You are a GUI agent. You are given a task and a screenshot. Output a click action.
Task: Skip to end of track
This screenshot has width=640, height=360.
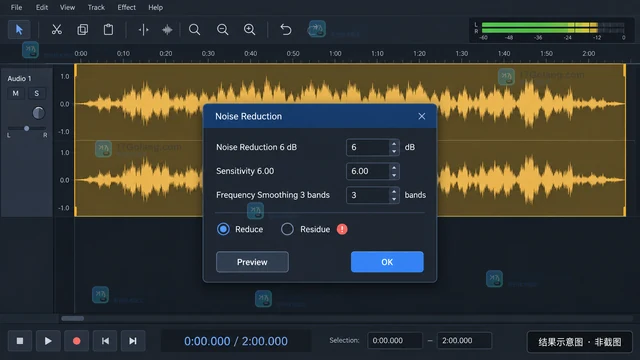(133, 341)
